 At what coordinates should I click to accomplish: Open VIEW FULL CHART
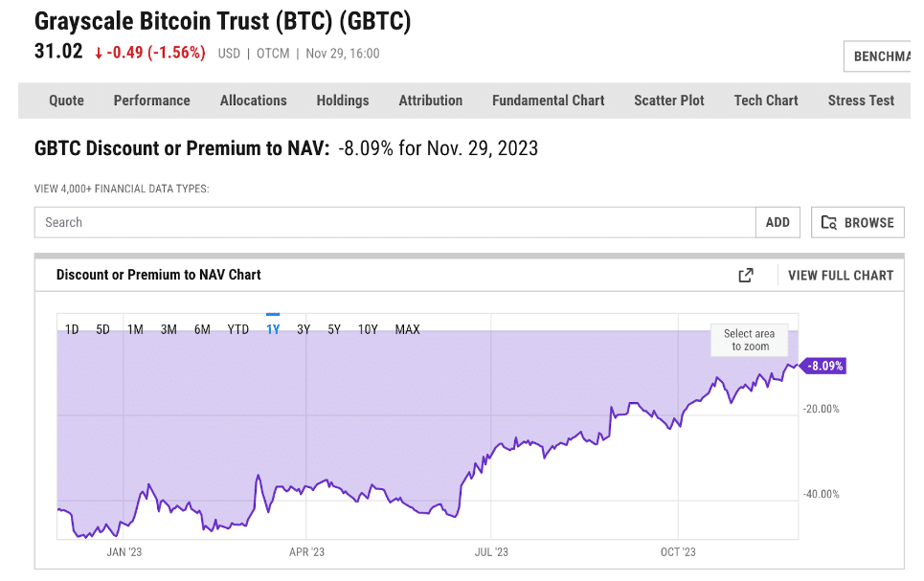point(840,275)
